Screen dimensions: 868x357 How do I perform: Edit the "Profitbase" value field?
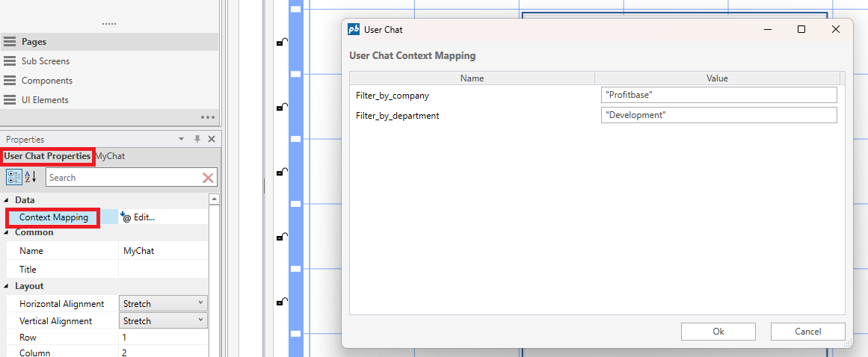[x=718, y=95]
